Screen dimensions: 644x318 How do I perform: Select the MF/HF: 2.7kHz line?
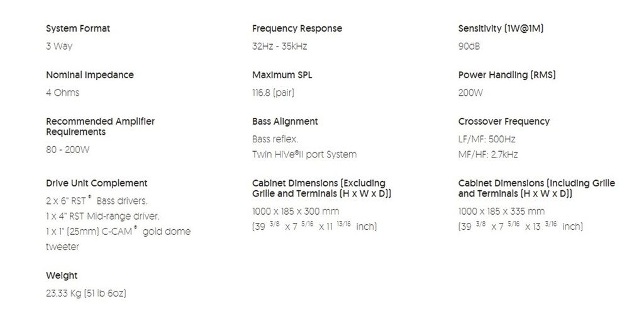(x=488, y=155)
